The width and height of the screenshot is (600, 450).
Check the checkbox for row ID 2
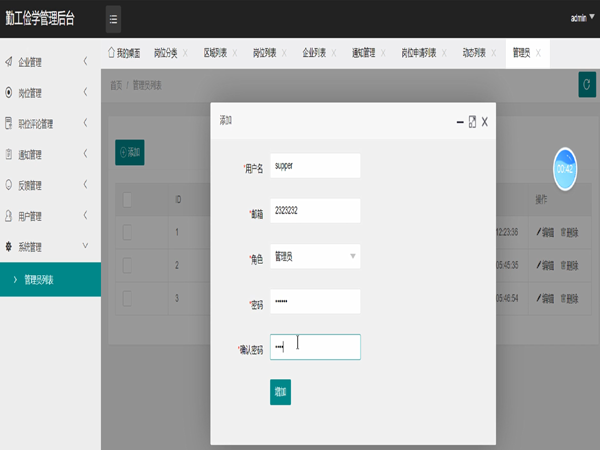(128, 265)
